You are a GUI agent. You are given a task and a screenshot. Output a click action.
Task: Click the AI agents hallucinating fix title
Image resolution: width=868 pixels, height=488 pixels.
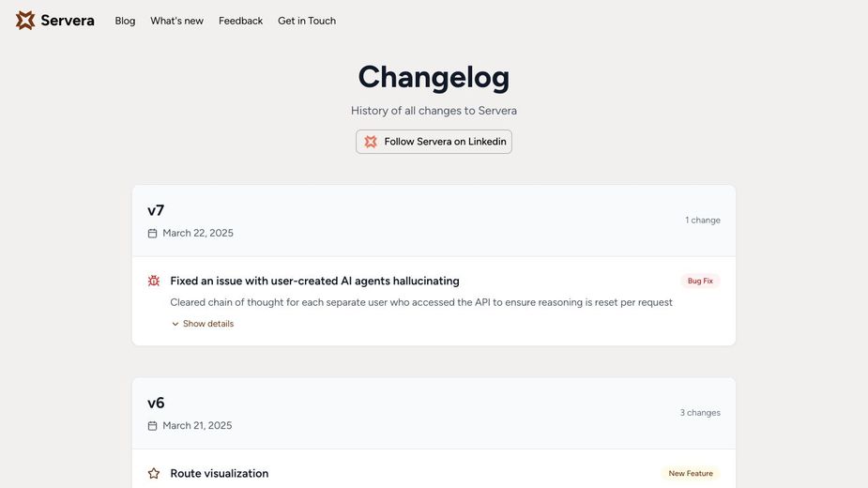click(314, 281)
